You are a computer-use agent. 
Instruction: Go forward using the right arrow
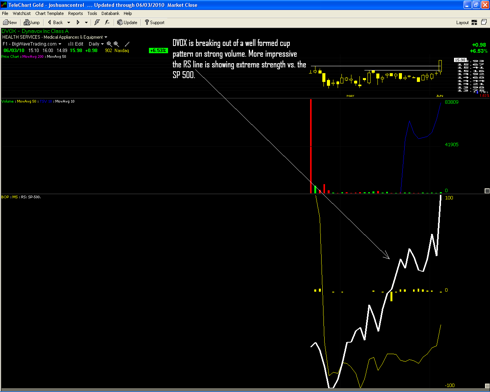(x=78, y=22)
